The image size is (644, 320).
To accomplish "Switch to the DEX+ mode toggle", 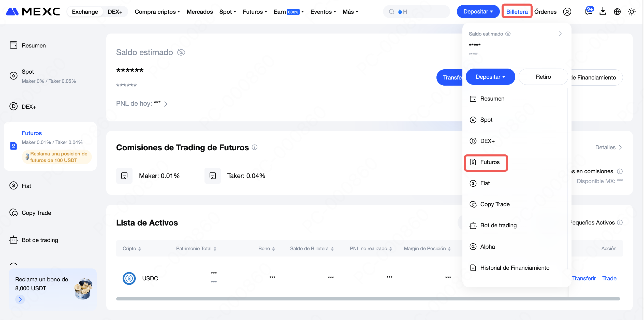I will [115, 12].
